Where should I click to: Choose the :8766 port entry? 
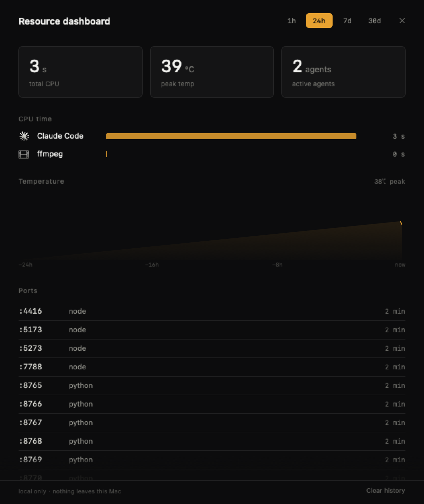click(212, 404)
